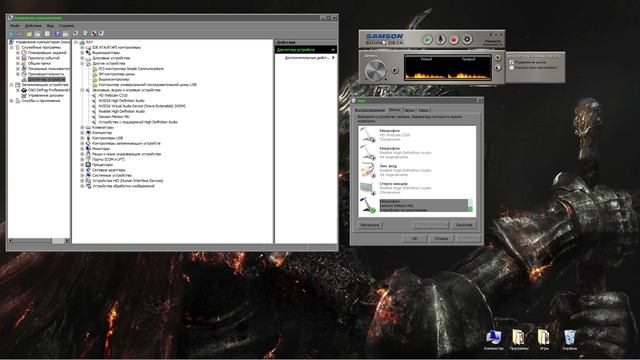Select Микрофон Realtek High Definition Audio device

(416, 152)
